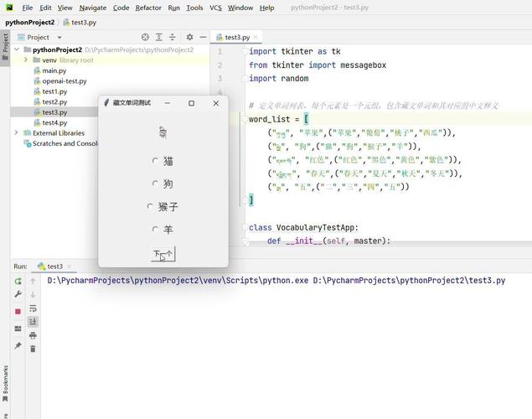
Task: Click test3.py breadcrumb
Action: point(80,23)
